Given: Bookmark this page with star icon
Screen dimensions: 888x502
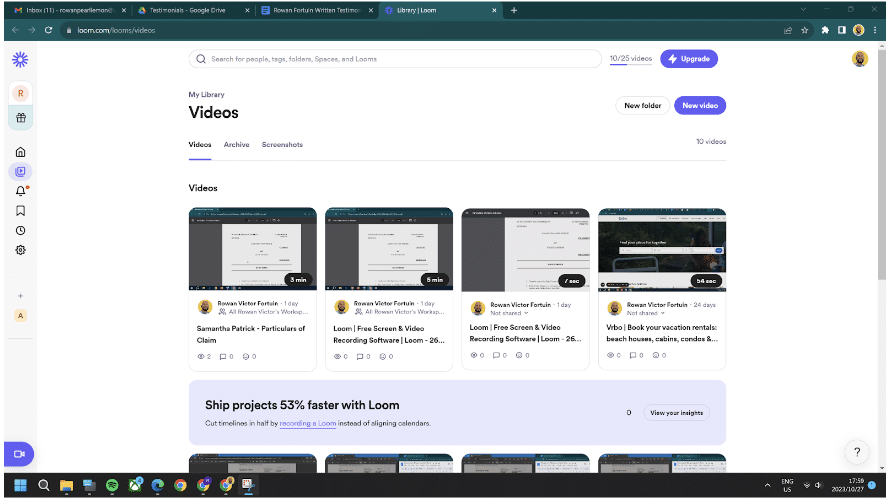Looking at the screenshot, I should pyautogui.click(x=805, y=31).
